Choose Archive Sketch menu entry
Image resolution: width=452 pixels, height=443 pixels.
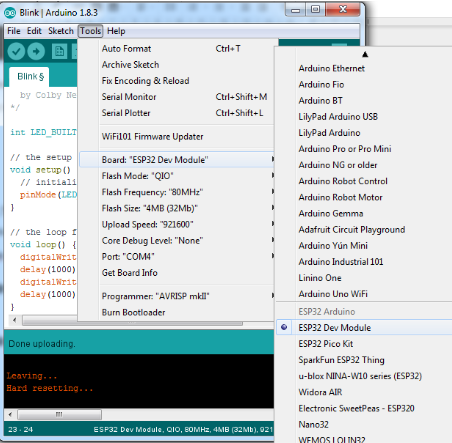[177, 65]
